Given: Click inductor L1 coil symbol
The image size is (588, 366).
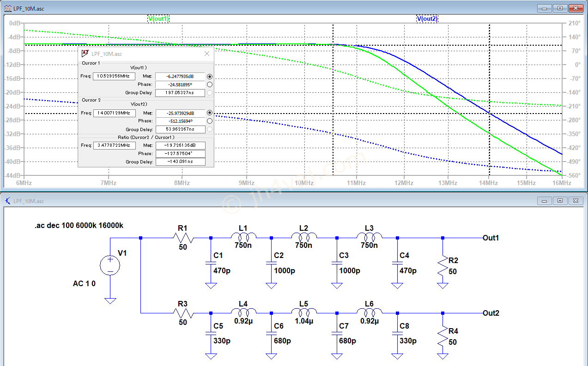Looking at the screenshot, I should click(x=243, y=237).
